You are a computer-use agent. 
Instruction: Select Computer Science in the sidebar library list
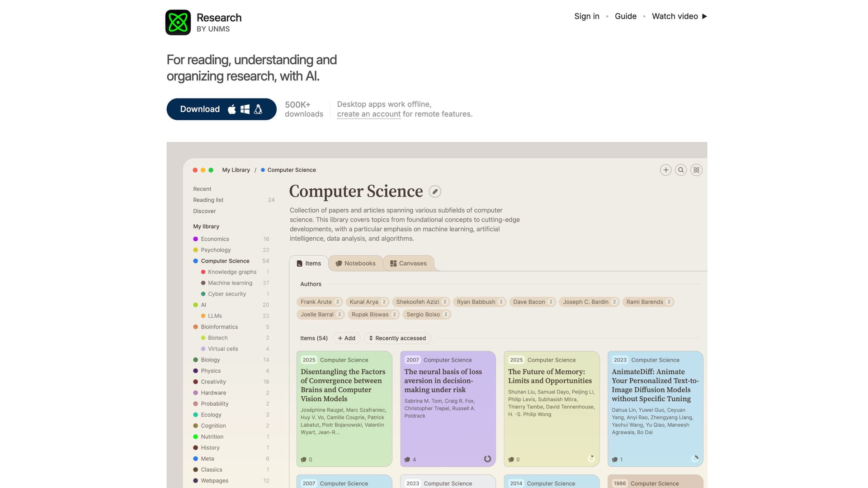click(x=231, y=261)
